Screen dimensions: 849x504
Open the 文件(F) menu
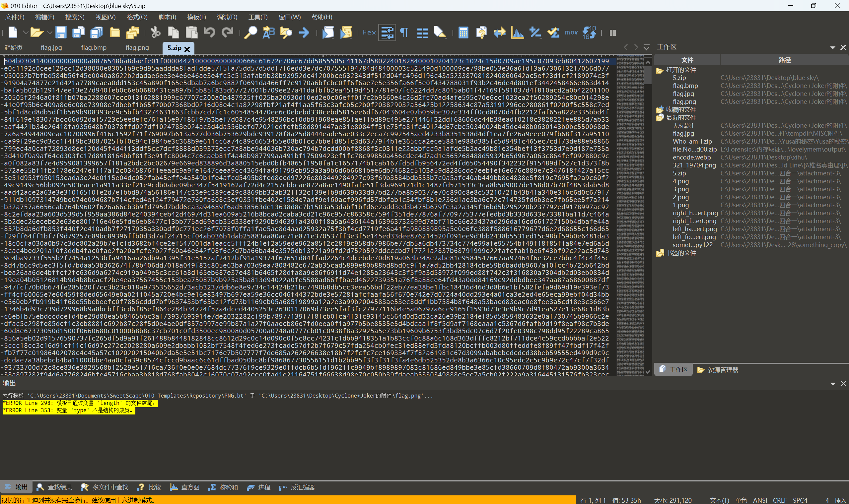coord(15,17)
